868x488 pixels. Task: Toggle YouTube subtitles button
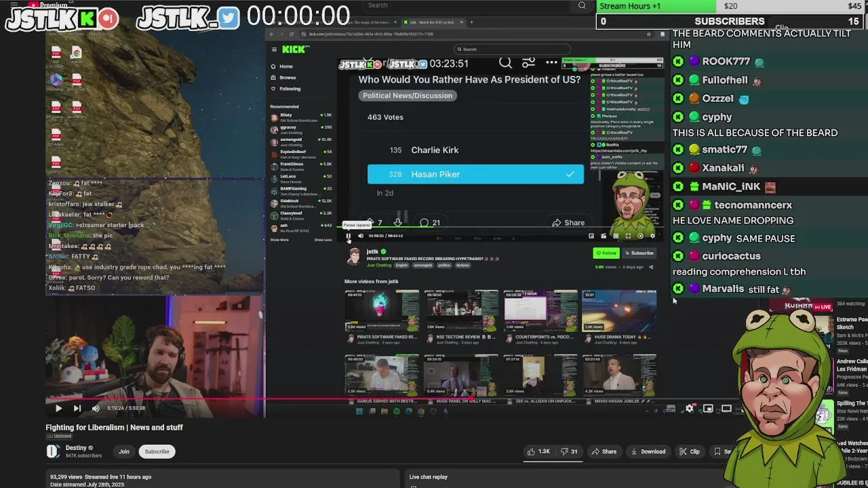point(671,409)
